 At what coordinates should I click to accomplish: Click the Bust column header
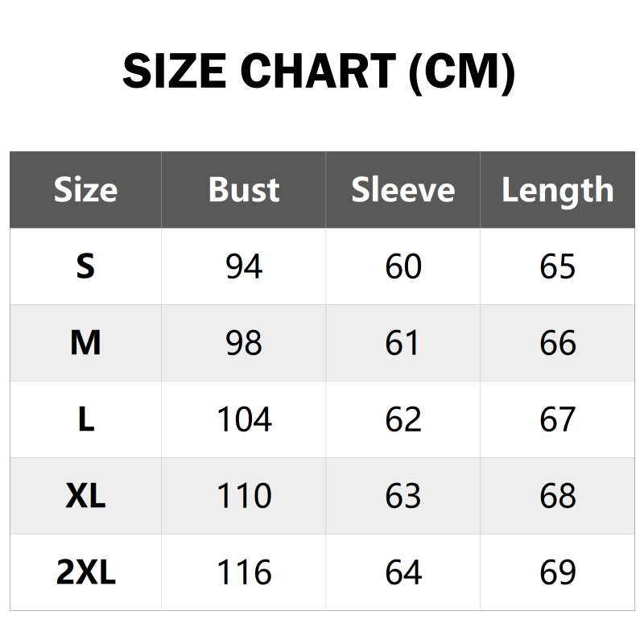point(244,190)
